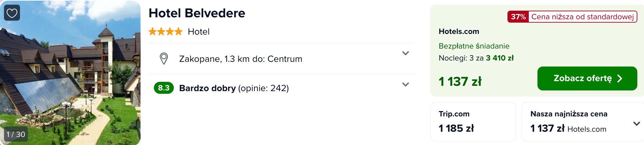Click the Zobacz ofertę button
Image resolution: width=644 pixels, height=145 pixels.
tap(587, 78)
